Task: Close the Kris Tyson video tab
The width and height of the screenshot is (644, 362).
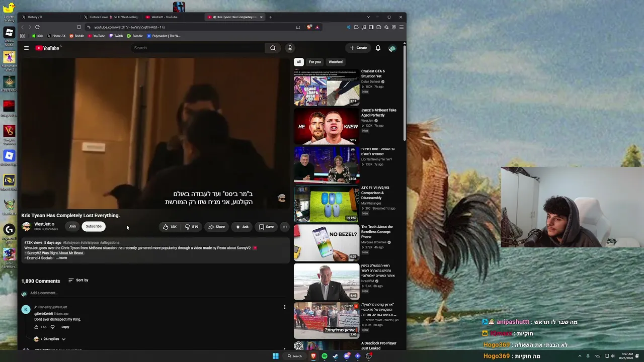Action: (x=261, y=17)
